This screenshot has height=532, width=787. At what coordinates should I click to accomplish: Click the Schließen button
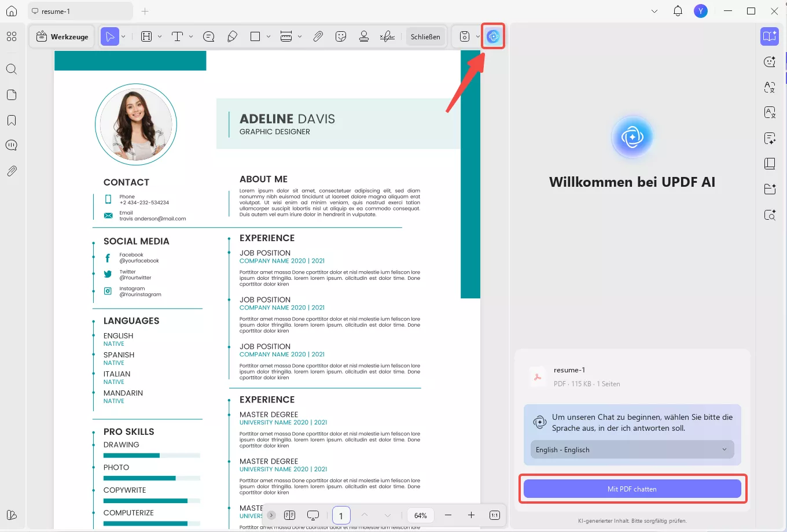pos(425,36)
